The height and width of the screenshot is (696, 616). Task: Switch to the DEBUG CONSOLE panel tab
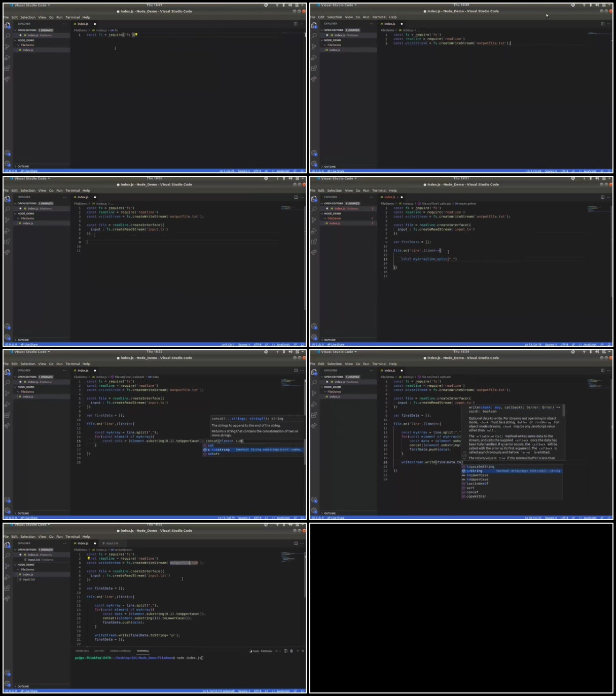pyautogui.click(x=120, y=651)
